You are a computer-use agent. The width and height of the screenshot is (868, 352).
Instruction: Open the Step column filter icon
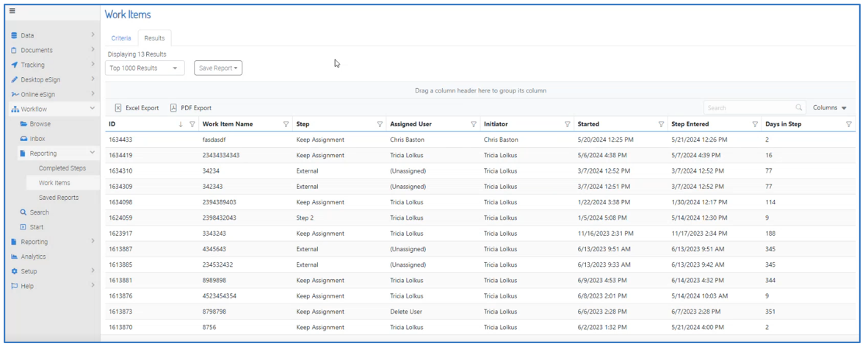(380, 125)
